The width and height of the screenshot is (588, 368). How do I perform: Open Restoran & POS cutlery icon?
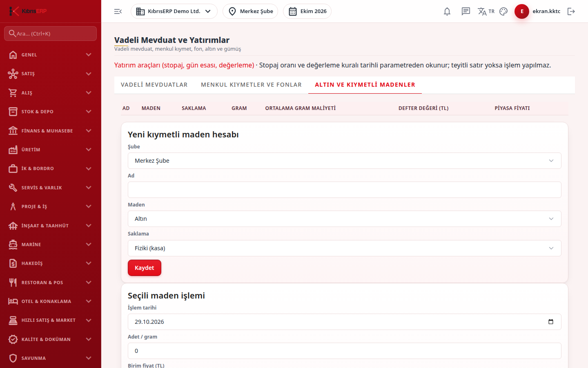(x=13, y=283)
